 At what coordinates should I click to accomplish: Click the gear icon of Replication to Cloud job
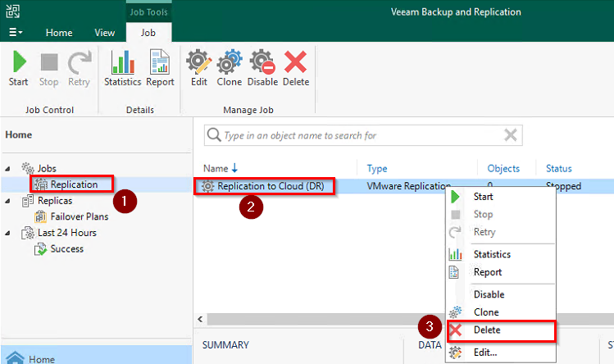coord(207,186)
